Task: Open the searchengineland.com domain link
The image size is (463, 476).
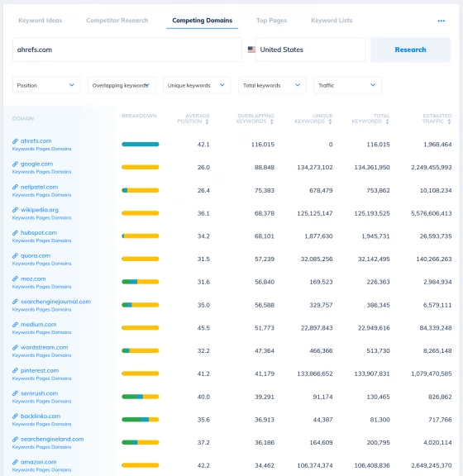Action: (x=52, y=439)
